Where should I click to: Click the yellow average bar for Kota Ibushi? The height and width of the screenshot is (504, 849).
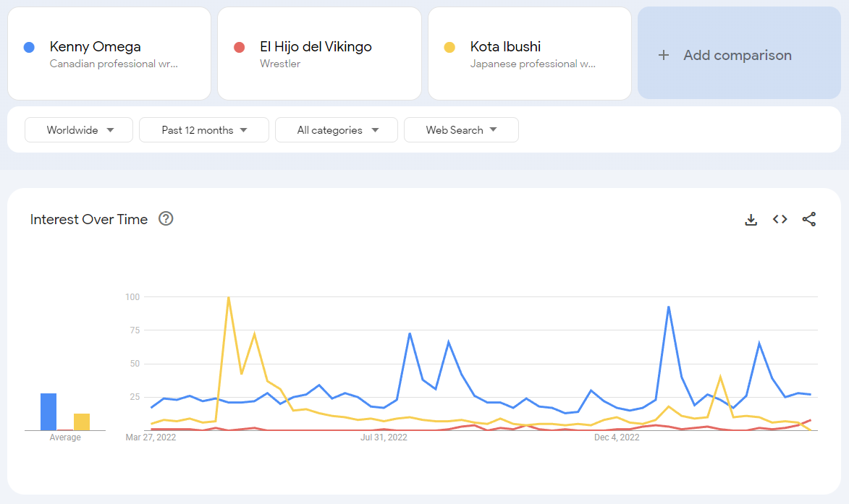(82, 422)
